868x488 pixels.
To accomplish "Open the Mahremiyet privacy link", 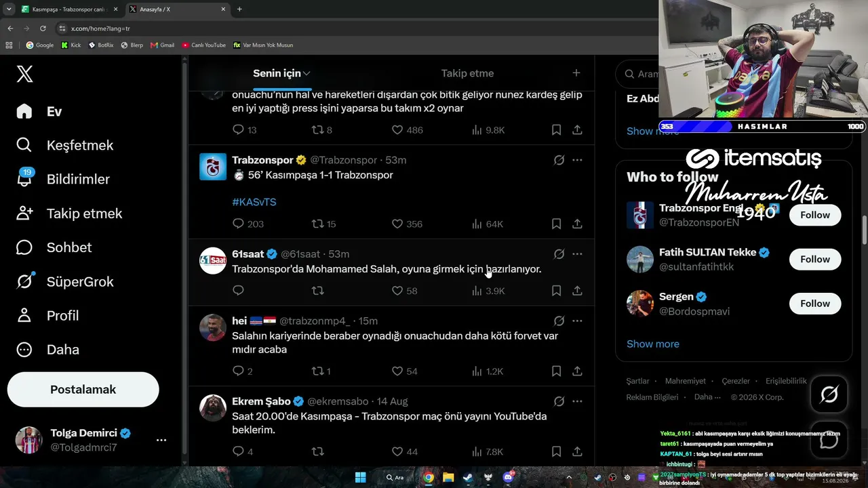I will tap(685, 381).
